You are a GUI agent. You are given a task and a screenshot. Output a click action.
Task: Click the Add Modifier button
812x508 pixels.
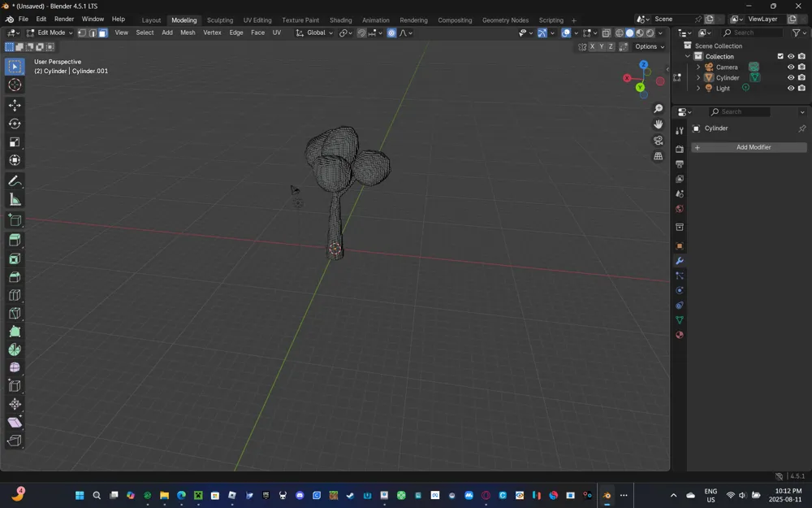coord(749,148)
